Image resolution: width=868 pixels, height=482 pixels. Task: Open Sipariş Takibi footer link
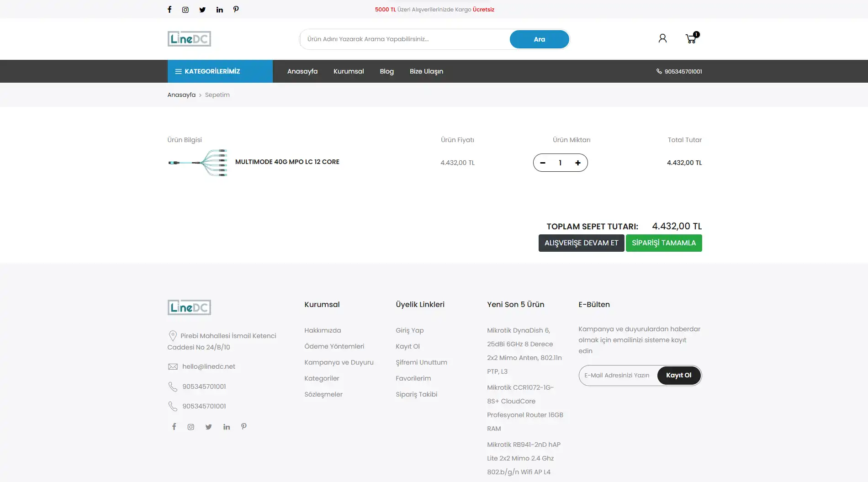416,394
